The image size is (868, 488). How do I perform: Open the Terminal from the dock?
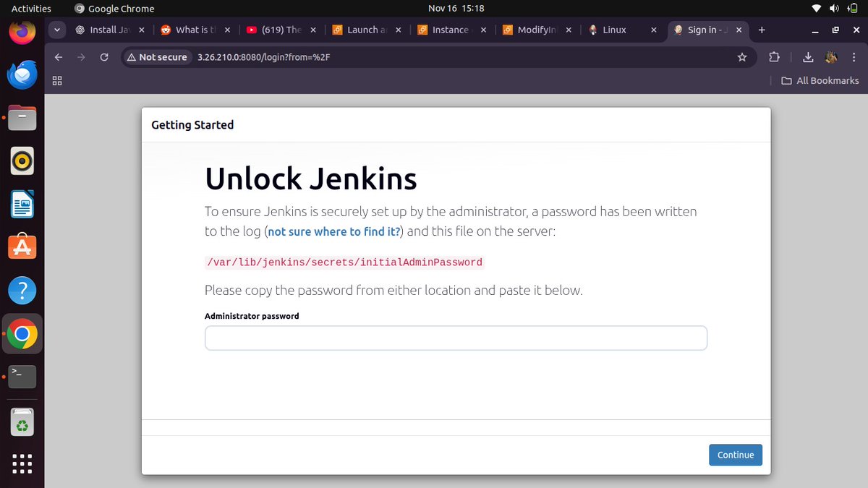[x=22, y=377]
